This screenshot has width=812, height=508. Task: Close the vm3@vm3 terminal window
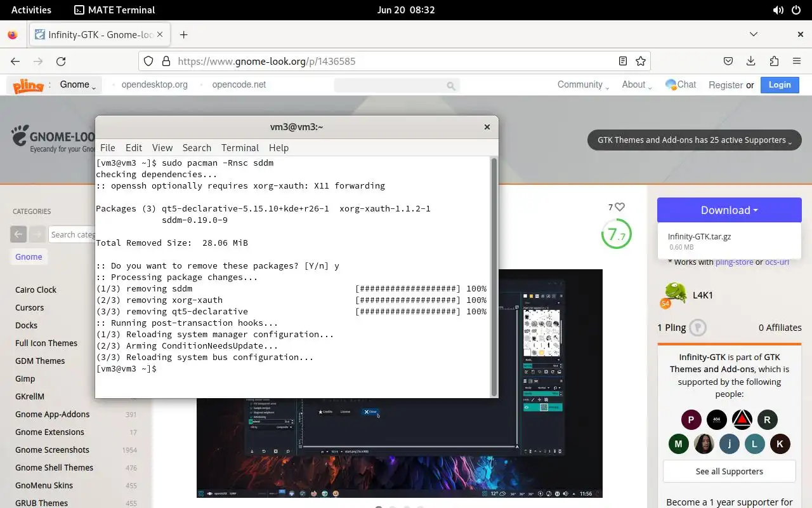[487, 127]
